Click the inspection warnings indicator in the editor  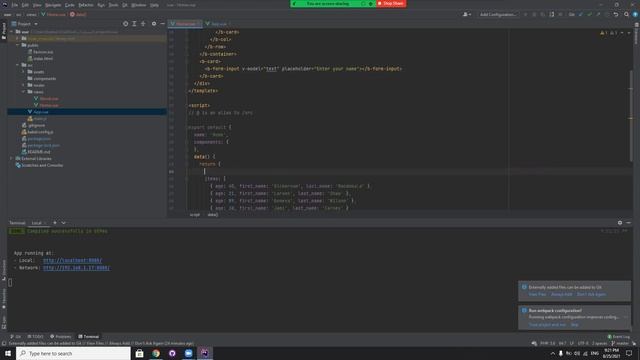[609, 33]
